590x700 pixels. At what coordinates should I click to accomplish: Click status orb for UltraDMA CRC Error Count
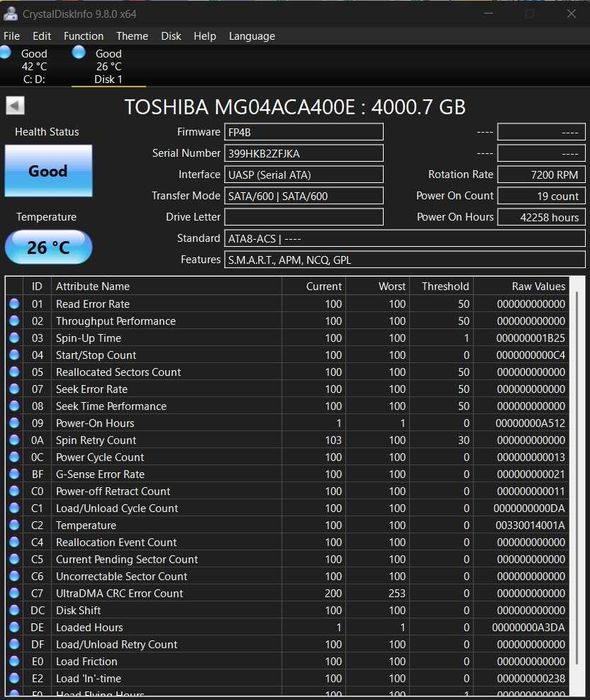[14, 592]
